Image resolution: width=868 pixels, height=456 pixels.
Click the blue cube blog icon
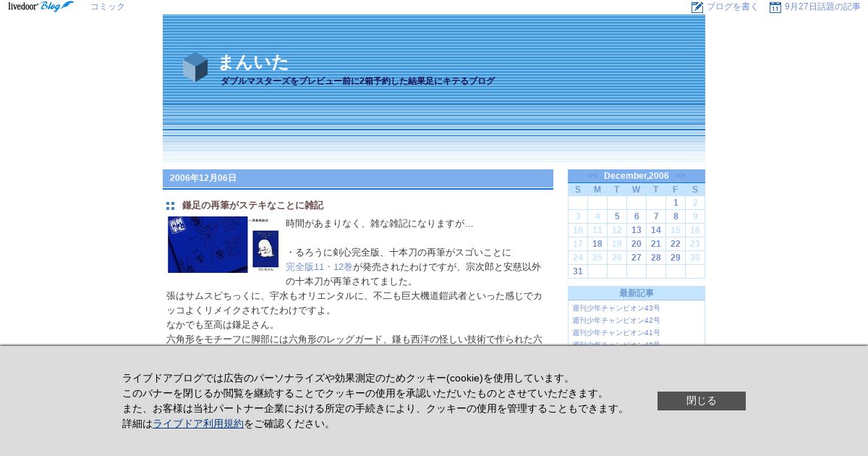point(195,67)
